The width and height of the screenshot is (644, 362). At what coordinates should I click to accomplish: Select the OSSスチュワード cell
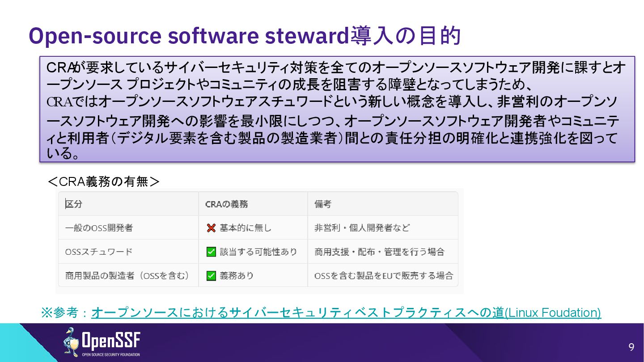point(129,252)
